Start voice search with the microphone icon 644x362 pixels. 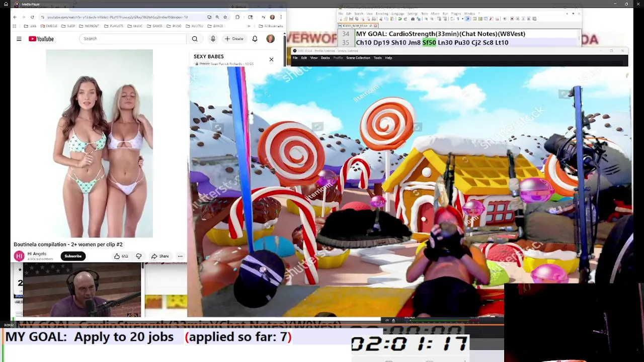(x=213, y=39)
